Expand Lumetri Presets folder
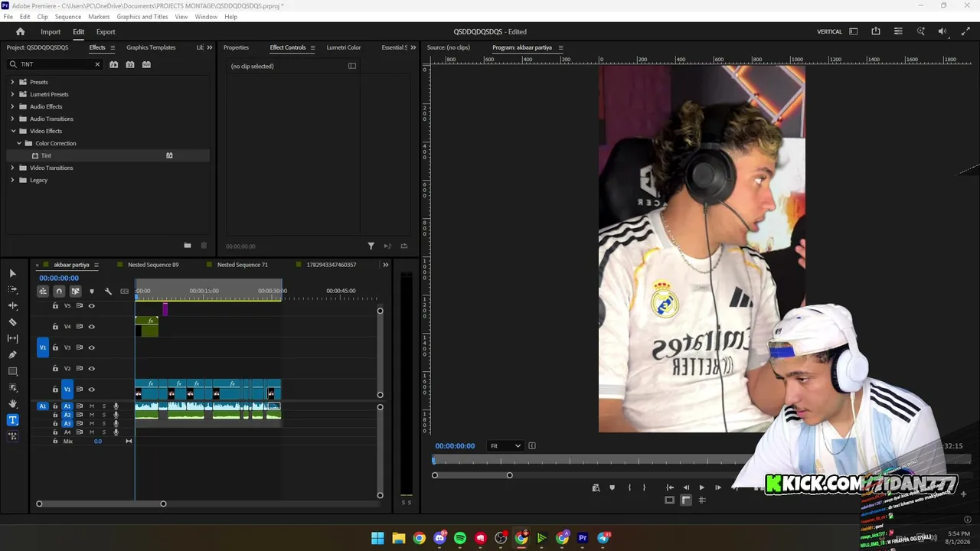980x551 pixels. coord(12,94)
